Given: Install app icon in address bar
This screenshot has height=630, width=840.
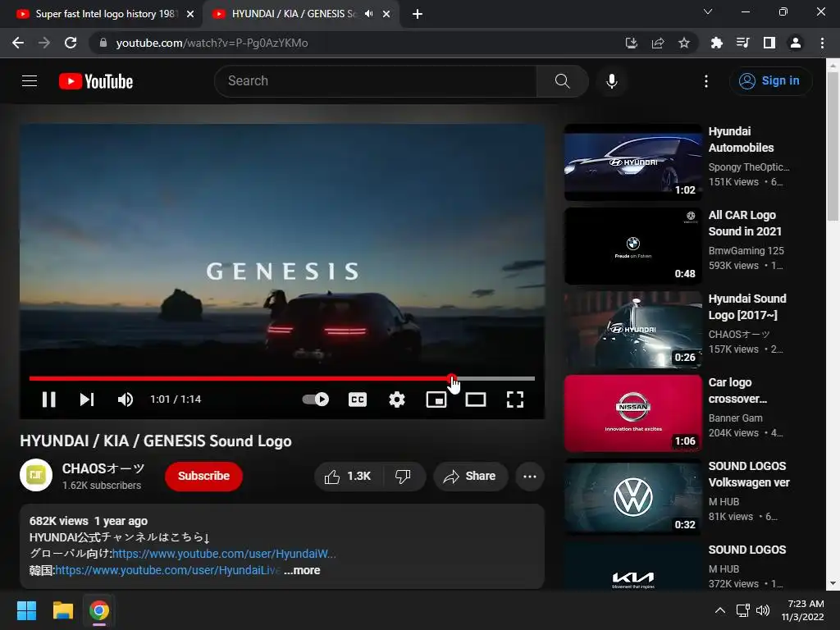Looking at the screenshot, I should click(x=631, y=43).
